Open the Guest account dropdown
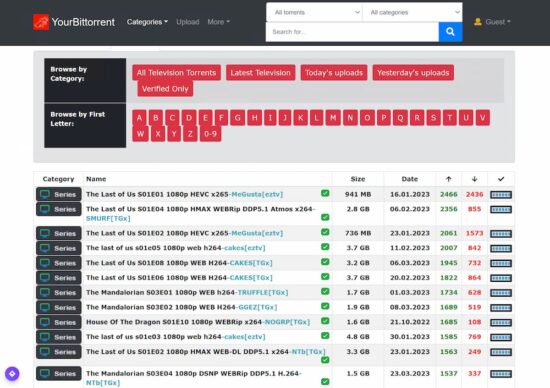 [498, 22]
